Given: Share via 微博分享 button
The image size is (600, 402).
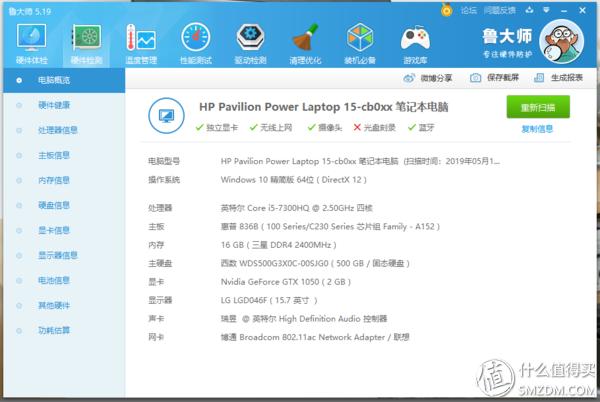Looking at the screenshot, I should point(428,78).
